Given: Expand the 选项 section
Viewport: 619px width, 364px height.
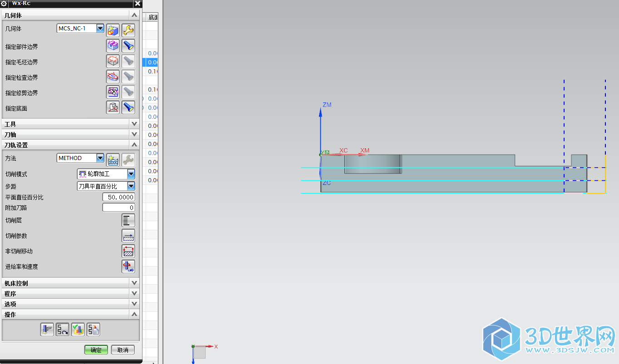Looking at the screenshot, I should pos(134,304).
